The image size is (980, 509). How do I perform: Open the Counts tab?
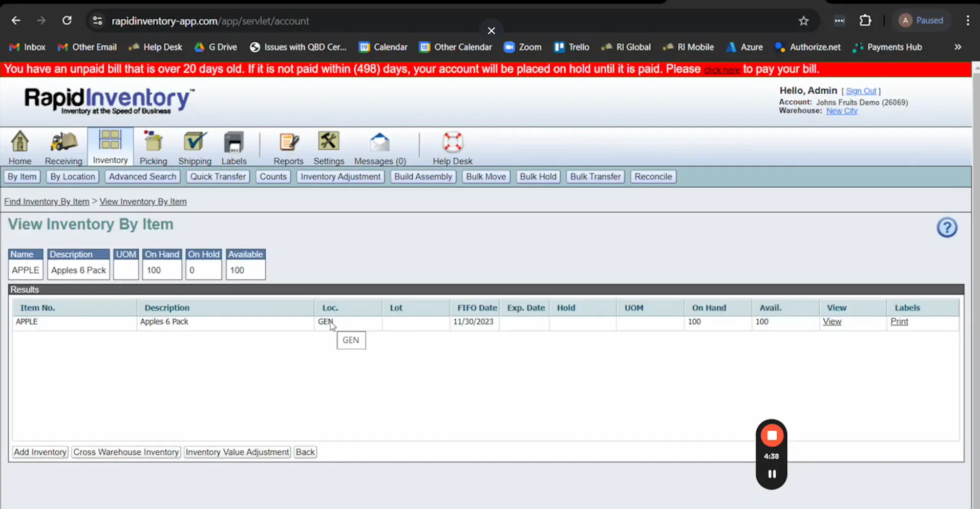click(273, 176)
